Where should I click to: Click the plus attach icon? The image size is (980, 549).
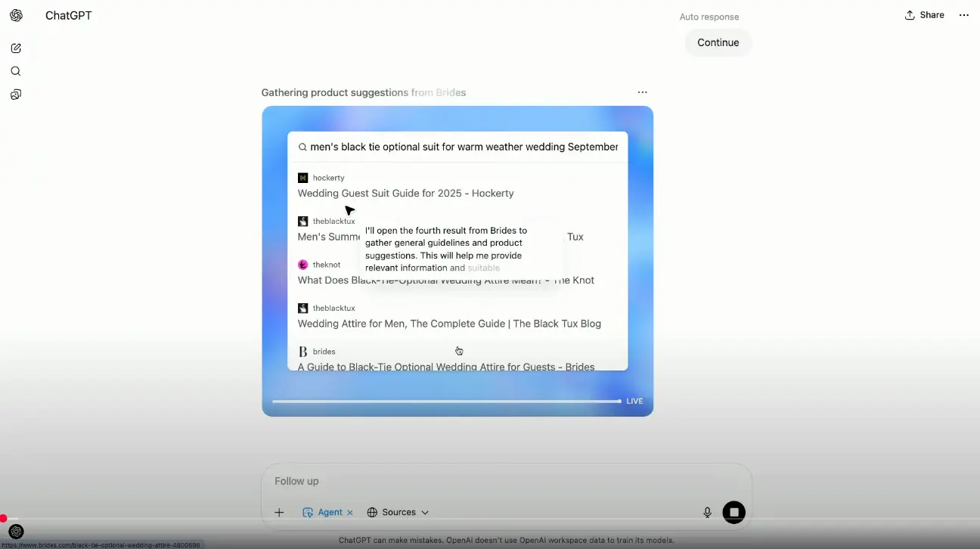tap(279, 513)
